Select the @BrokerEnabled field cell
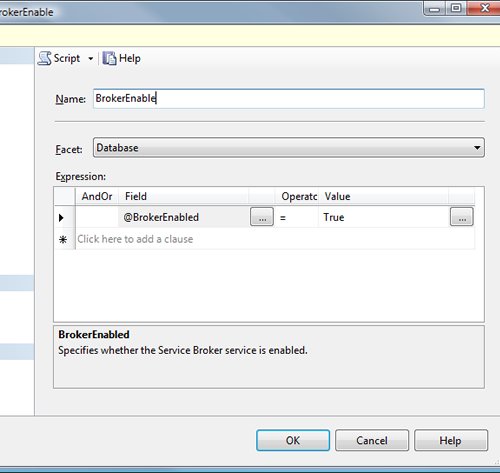Screen dimensions: 500x473 tap(184, 217)
